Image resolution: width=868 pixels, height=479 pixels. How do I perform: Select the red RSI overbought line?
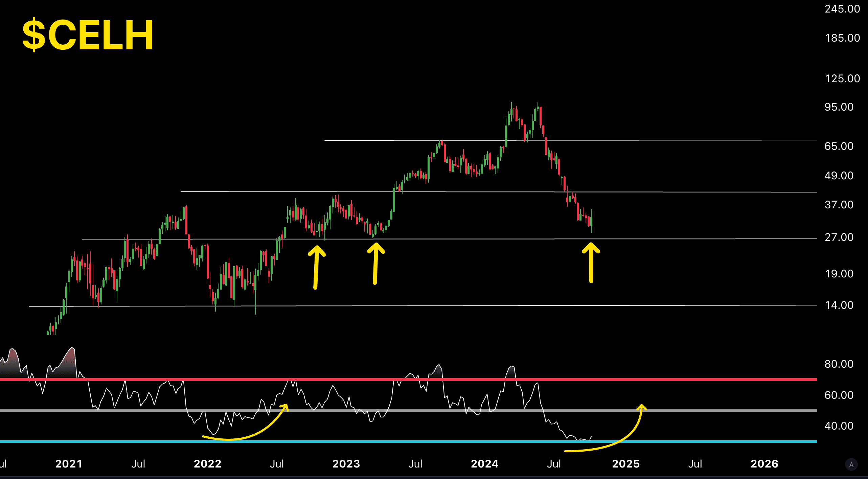(409, 380)
